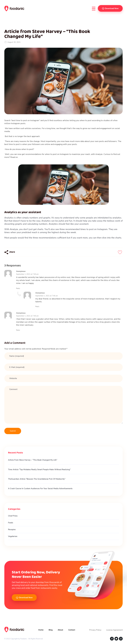Click the Name (required) input field
The width and height of the screenshot is (127, 644).
coord(63,356)
